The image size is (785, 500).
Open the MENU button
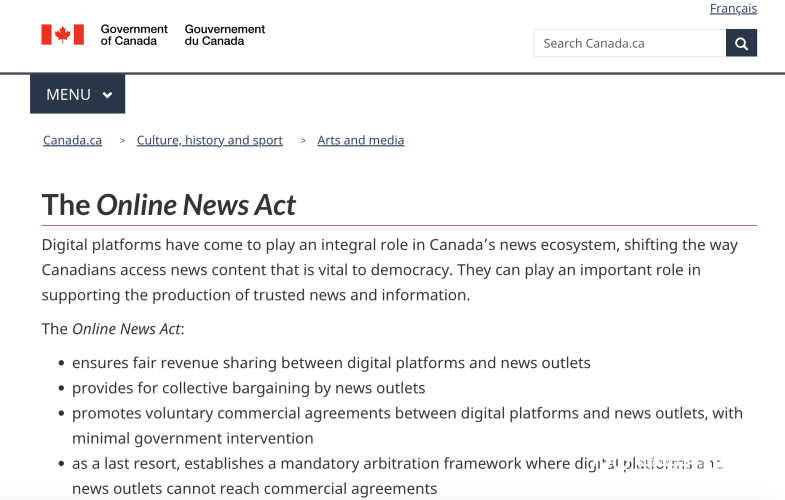pyautogui.click(x=78, y=94)
